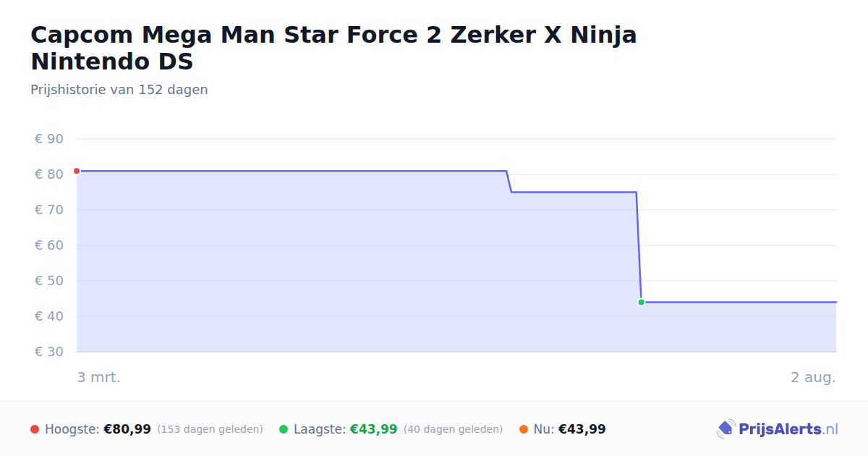Click the € 75 step segment of price line
The image size is (868, 456).
pyautogui.click(x=574, y=192)
